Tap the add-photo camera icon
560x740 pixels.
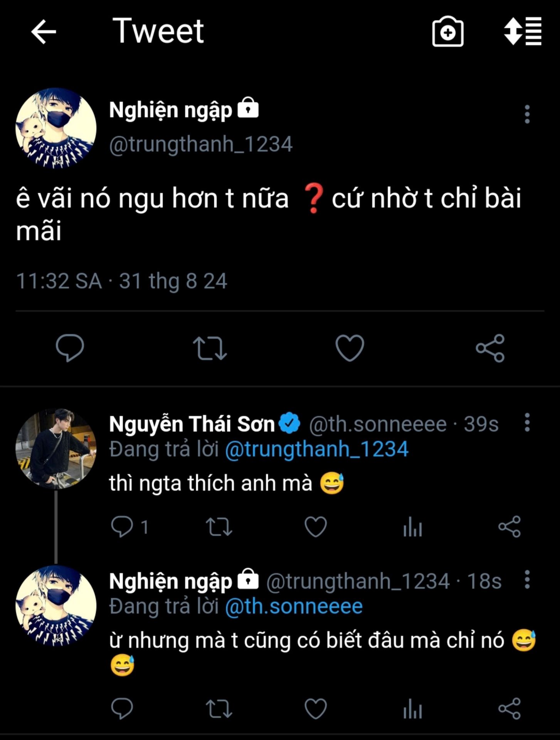447,32
